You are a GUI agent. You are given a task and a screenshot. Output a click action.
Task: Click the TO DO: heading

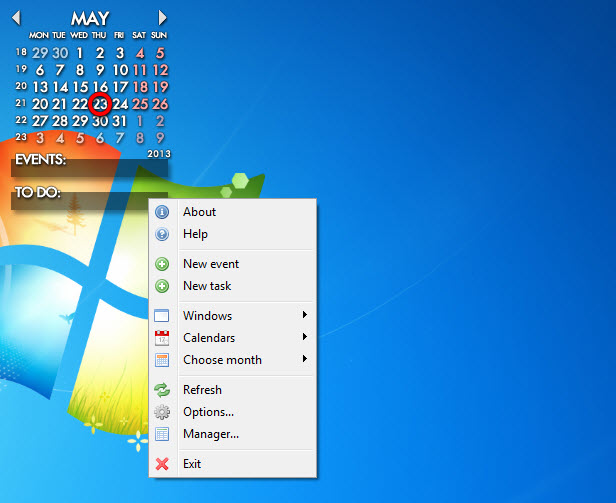(x=38, y=193)
